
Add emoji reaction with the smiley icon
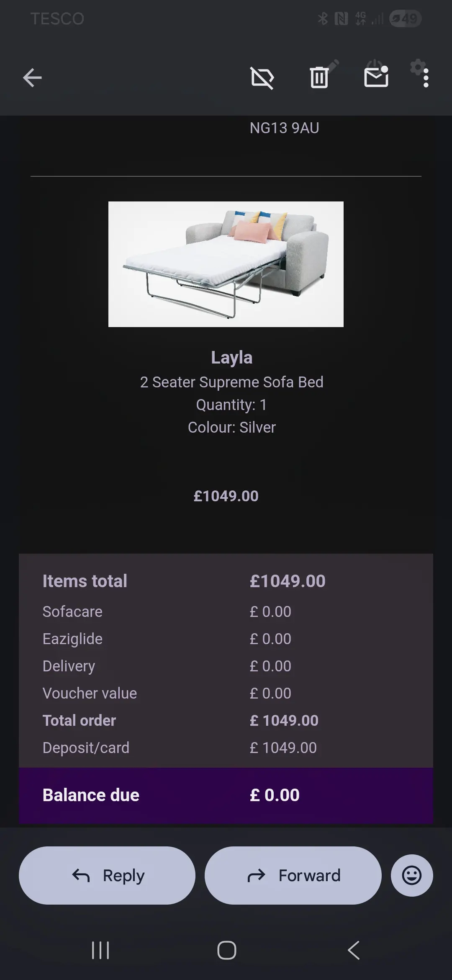pyautogui.click(x=412, y=875)
